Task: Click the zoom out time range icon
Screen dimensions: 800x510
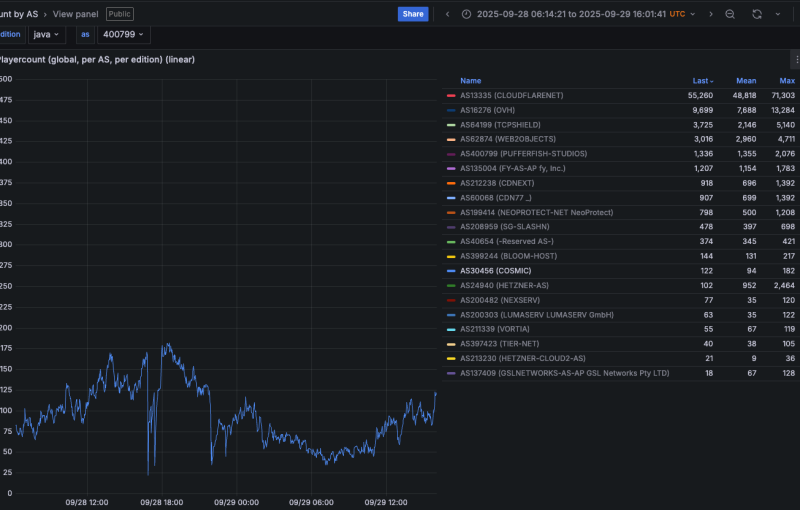Action: click(730, 14)
